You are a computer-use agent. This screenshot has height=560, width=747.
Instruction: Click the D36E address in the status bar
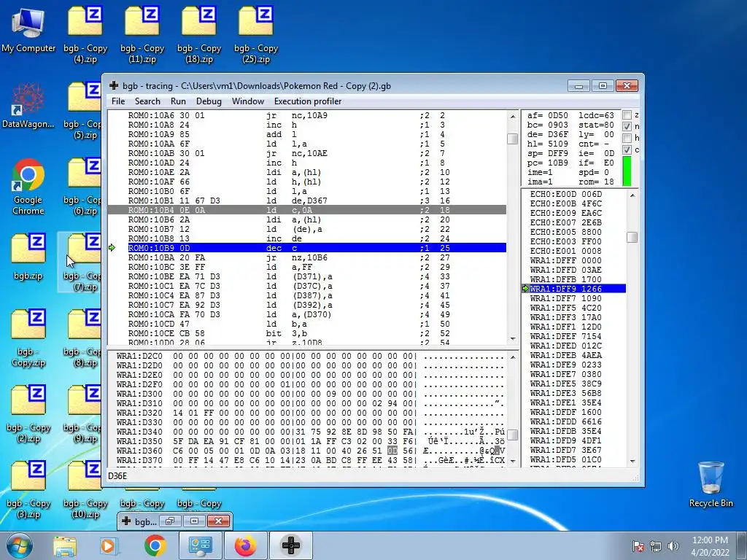click(x=117, y=475)
